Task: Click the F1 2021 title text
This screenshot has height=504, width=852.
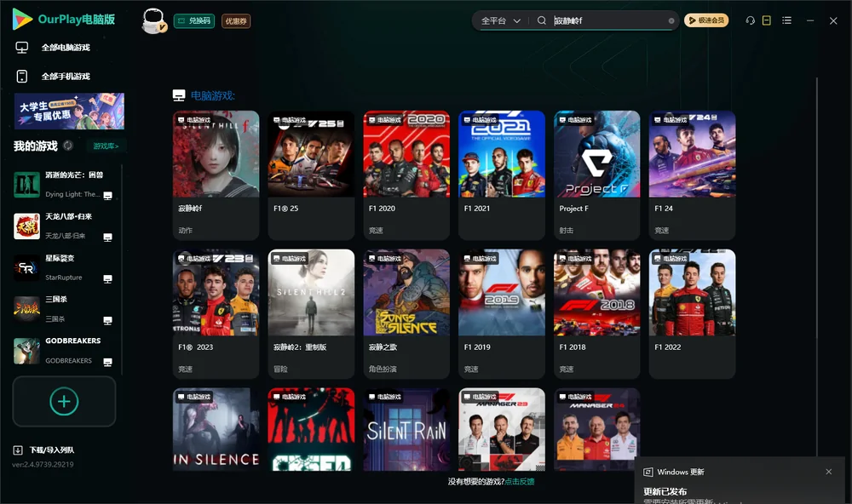Action: pyautogui.click(x=477, y=209)
